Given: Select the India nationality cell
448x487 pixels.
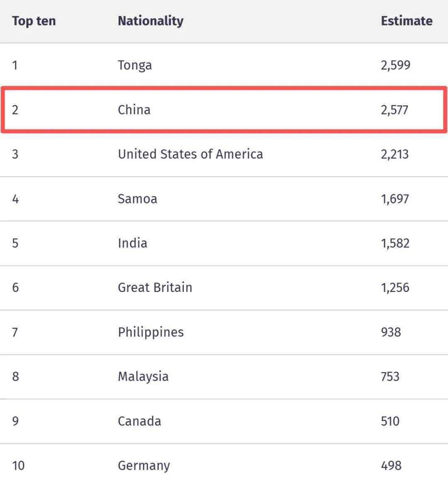Looking at the screenshot, I should [132, 243].
